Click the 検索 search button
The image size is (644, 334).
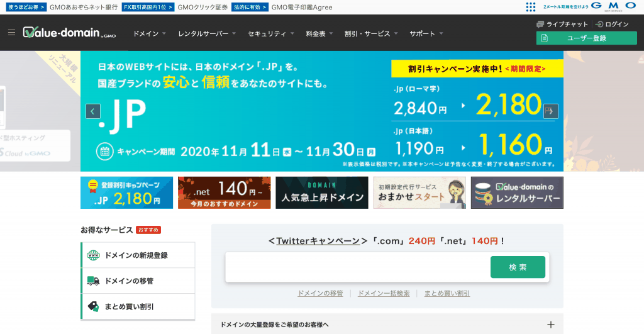click(518, 267)
